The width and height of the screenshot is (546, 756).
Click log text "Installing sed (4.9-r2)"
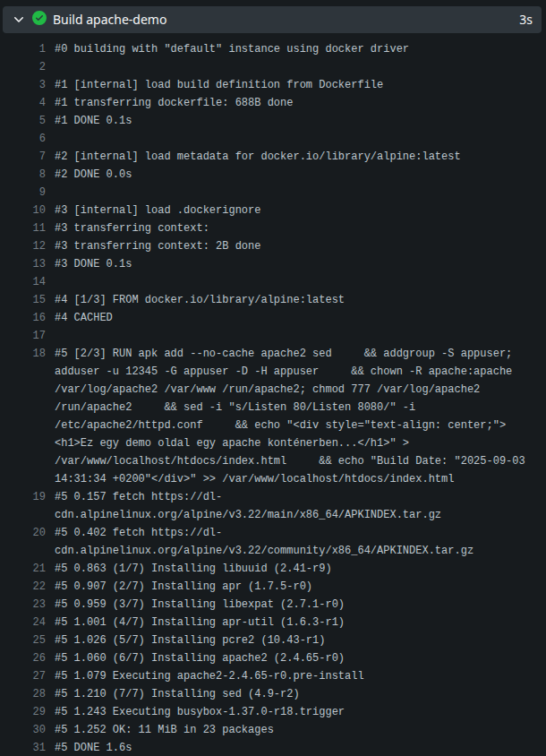coord(225,693)
